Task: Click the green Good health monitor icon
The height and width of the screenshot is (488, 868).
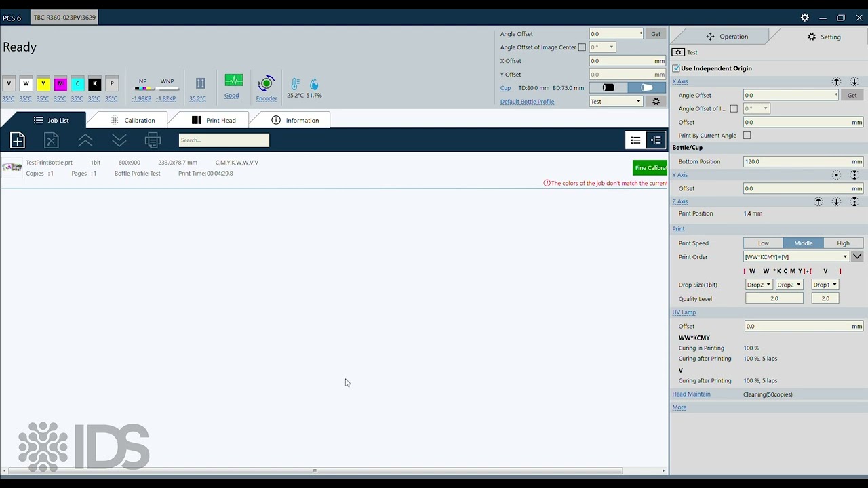Action: (x=233, y=81)
